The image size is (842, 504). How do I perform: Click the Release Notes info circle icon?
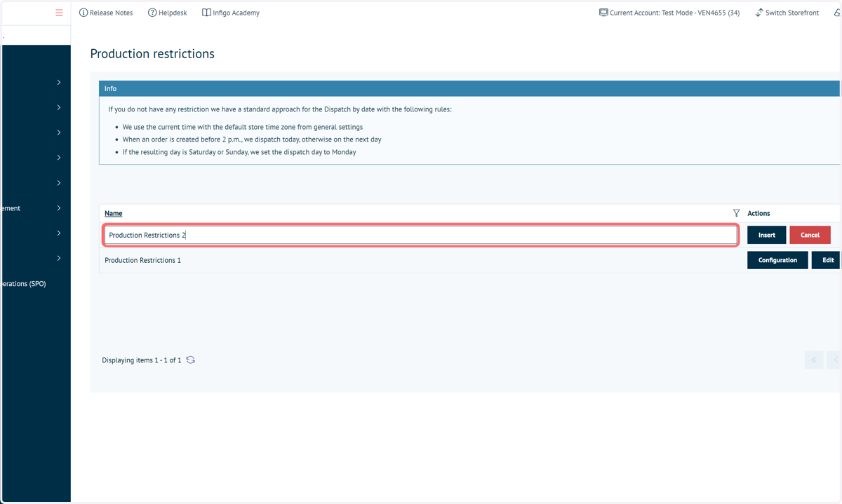83,13
